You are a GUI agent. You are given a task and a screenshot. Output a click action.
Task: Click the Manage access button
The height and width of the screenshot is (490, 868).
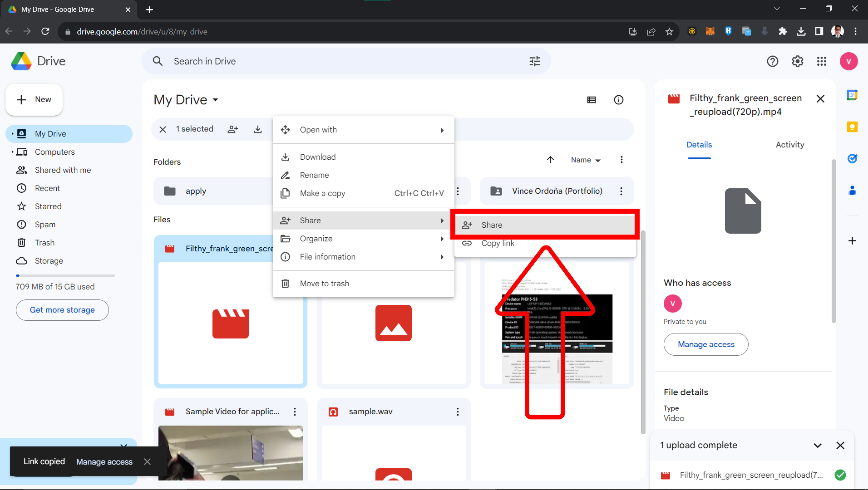pos(705,344)
